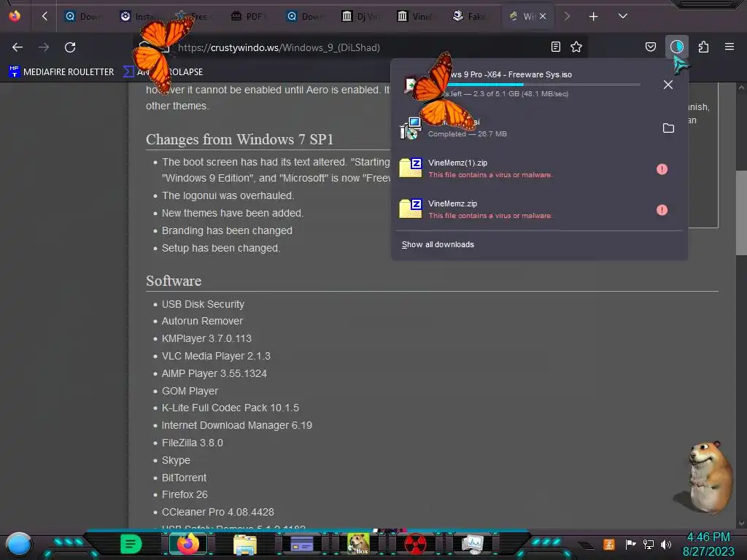Open the Action Center flag icon
Viewport: 747px width, 560px height.
(630, 544)
